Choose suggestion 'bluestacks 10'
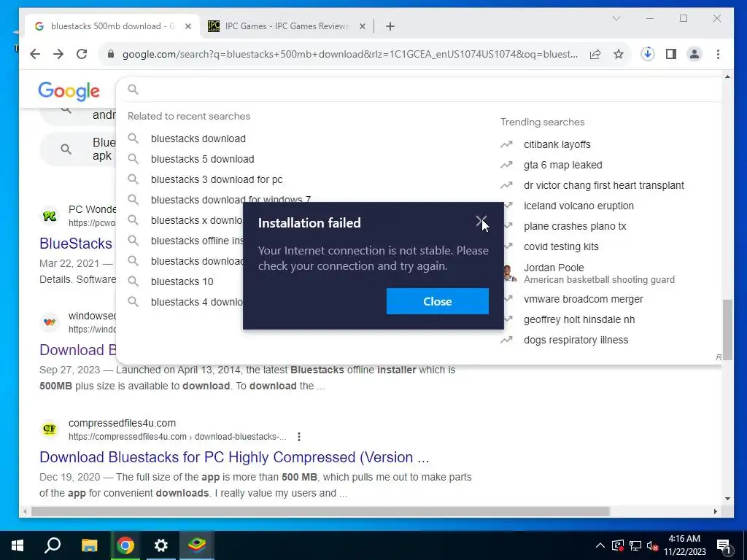747x560 pixels. click(182, 281)
